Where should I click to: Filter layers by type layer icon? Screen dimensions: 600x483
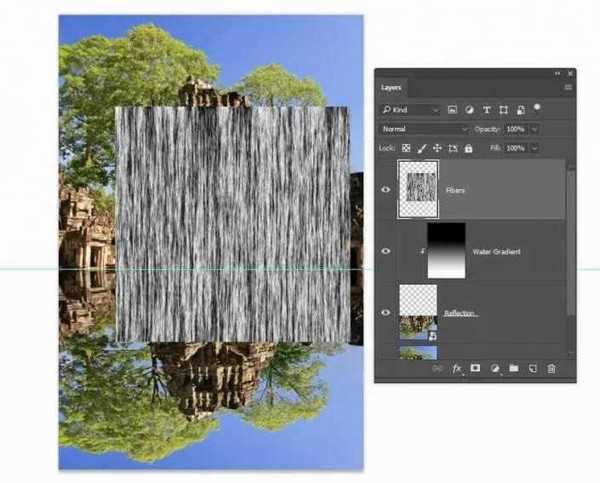click(487, 109)
